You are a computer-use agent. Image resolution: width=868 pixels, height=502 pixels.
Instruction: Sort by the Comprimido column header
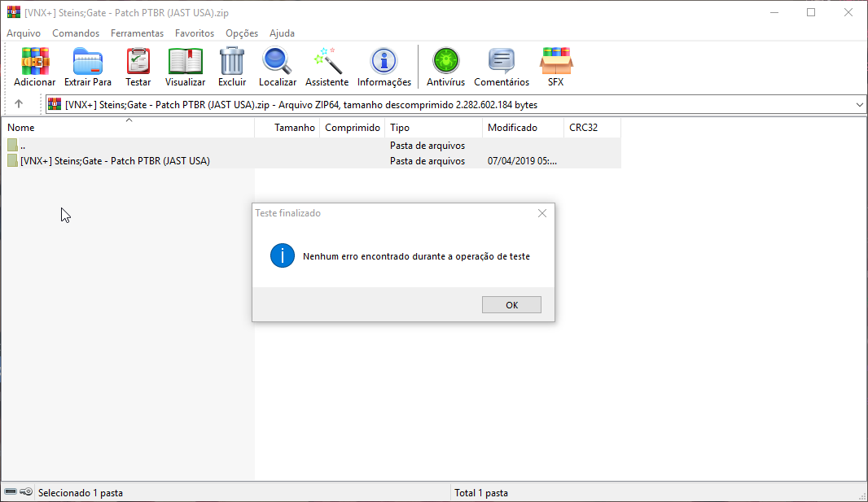pyautogui.click(x=352, y=128)
